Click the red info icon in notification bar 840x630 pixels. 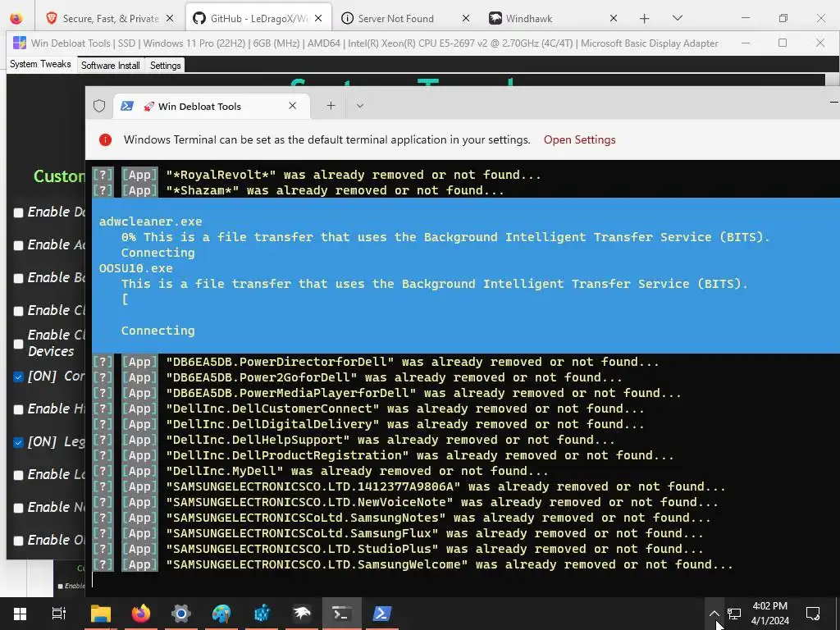[x=106, y=139]
